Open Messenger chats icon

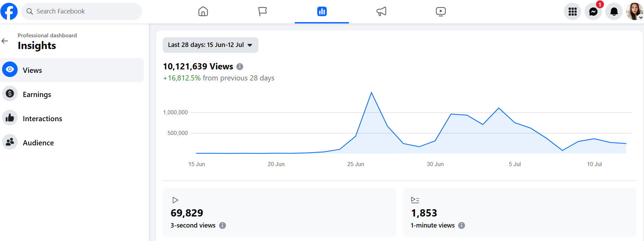tap(593, 12)
